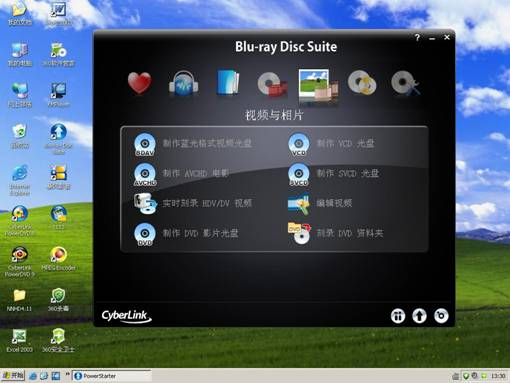The height and width of the screenshot is (383, 510).
Task: Open the CyberLink PowerDVD 9 desktop shortcut
Action: point(20,262)
